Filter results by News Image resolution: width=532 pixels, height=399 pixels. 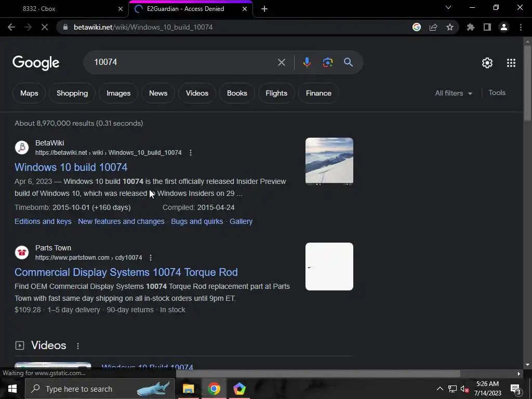[158, 93]
